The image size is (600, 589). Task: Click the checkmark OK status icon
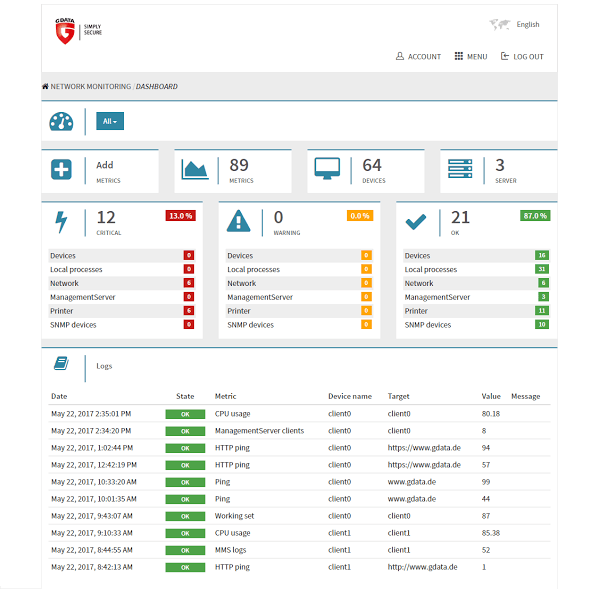point(417,222)
